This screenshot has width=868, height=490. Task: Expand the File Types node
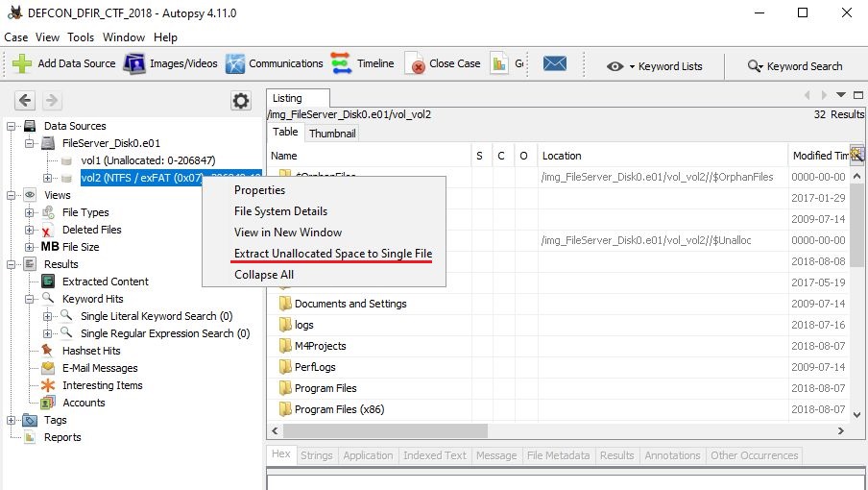(x=29, y=212)
